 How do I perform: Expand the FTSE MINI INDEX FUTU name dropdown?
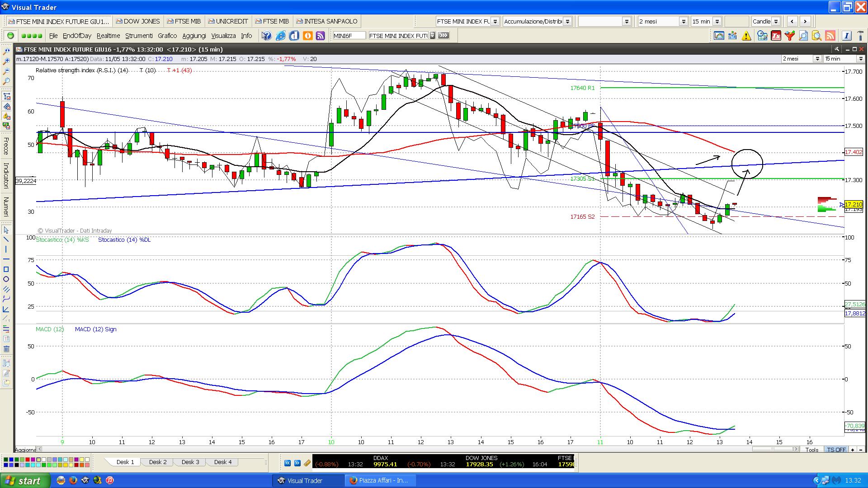point(433,35)
